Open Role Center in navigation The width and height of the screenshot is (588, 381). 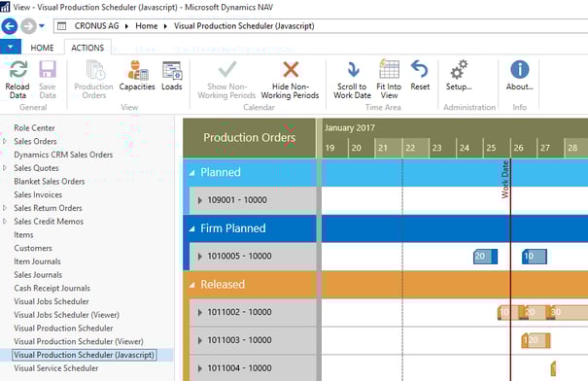(x=34, y=128)
